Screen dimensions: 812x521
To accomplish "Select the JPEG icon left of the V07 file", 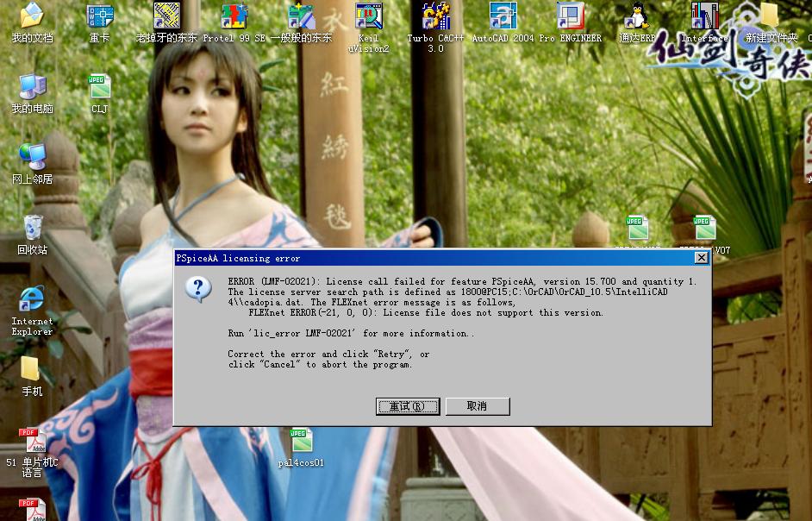I will (637, 228).
